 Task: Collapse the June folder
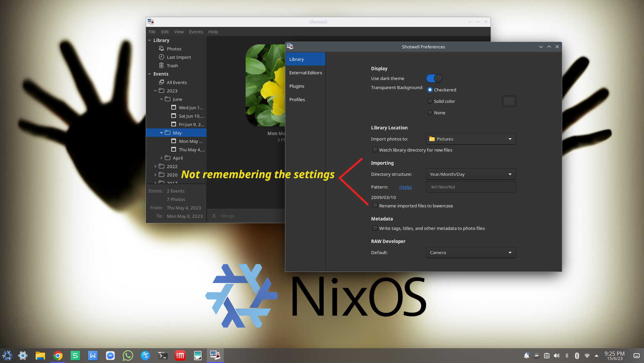coord(162,99)
